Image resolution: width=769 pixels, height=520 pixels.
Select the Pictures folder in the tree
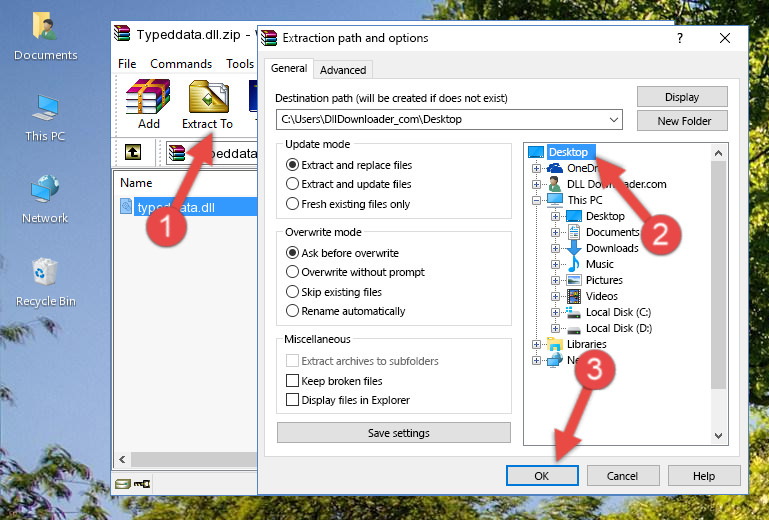604,281
